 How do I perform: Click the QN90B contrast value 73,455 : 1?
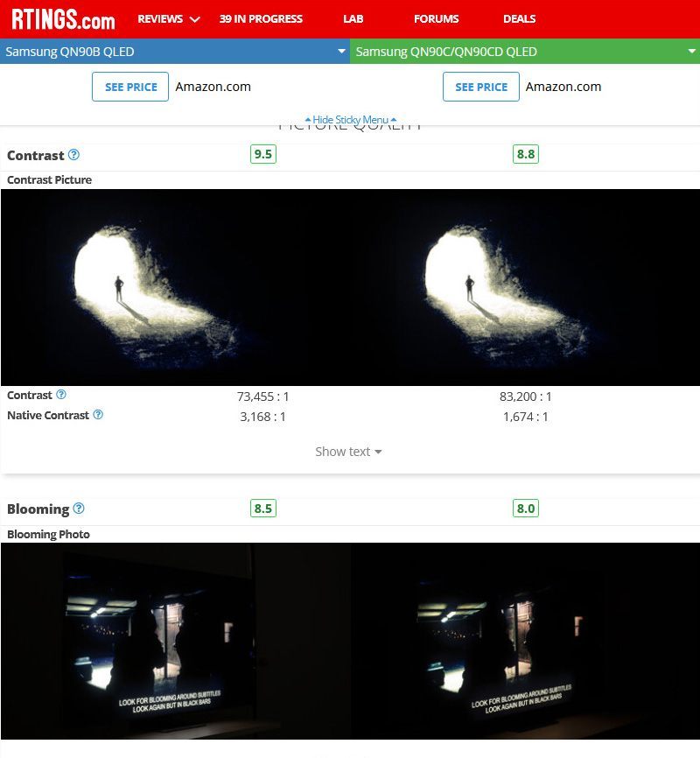pos(263,397)
